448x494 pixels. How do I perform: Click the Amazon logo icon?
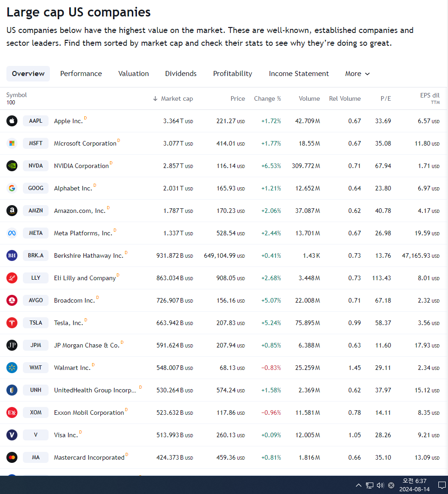pos(12,211)
